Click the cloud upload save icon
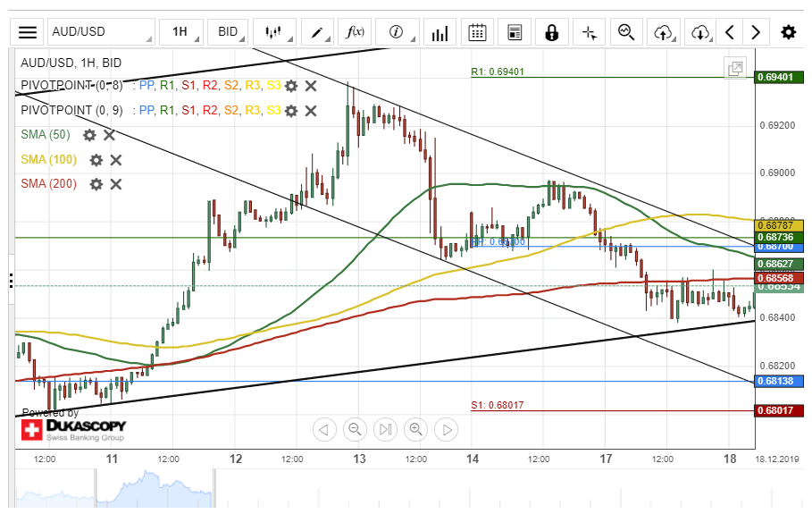 [x=663, y=32]
